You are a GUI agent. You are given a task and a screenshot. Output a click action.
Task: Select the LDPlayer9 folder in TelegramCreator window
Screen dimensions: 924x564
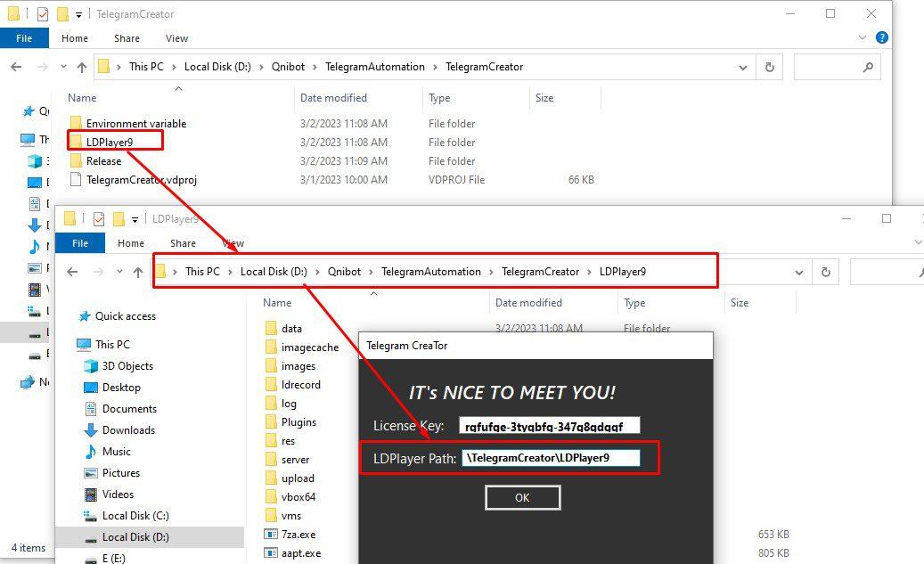[110, 142]
